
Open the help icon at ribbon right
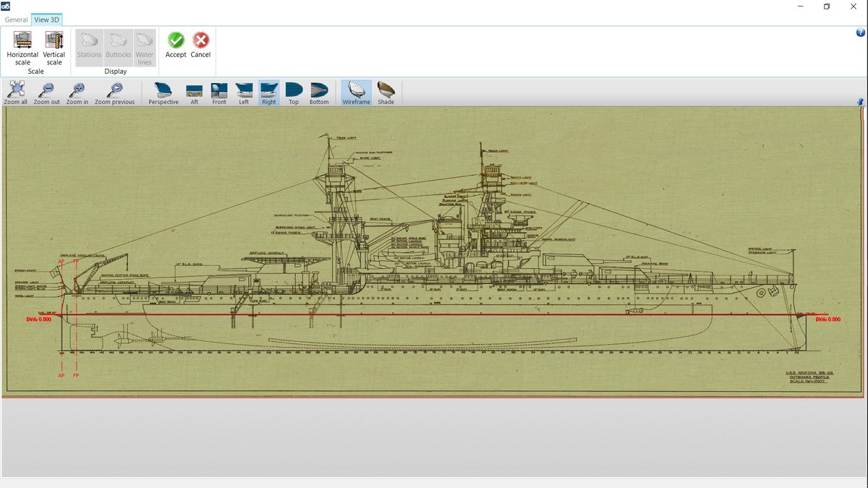860,33
